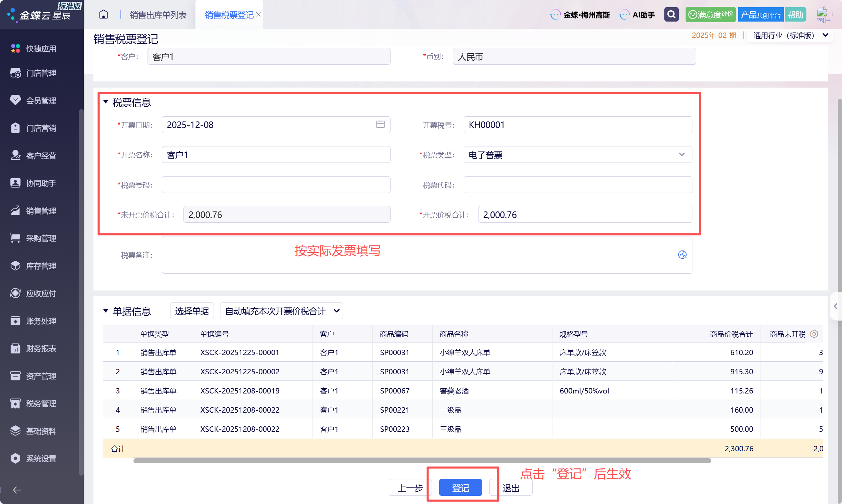Open 库存管理 in the sidebar
This screenshot has height=504, width=842.
coord(41,266)
